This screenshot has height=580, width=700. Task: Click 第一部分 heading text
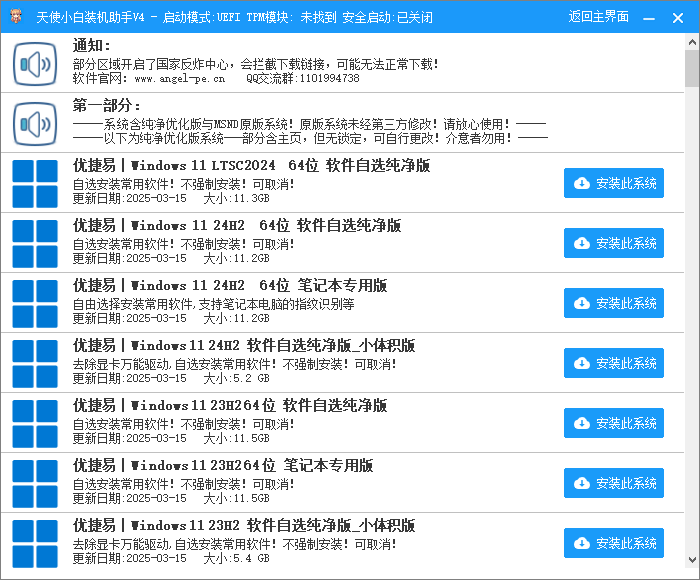click(107, 106)
